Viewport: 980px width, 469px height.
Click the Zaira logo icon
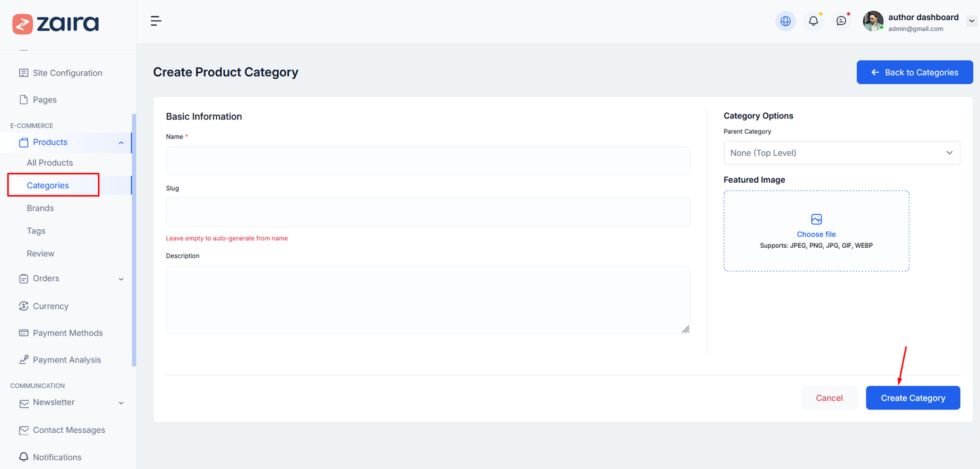pyautogui.click(x=23, y=24)
